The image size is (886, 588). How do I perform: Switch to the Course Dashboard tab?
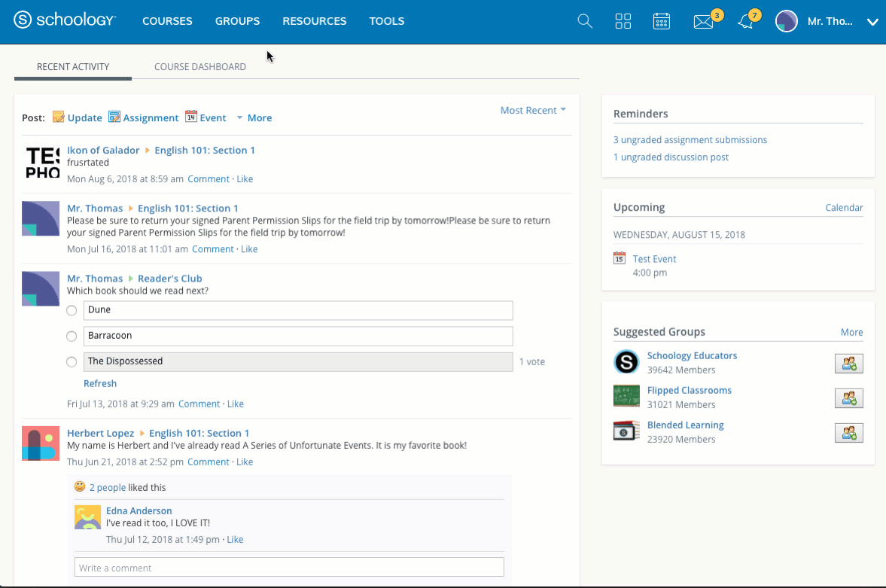pyautogui.click(x=199, y=66)
